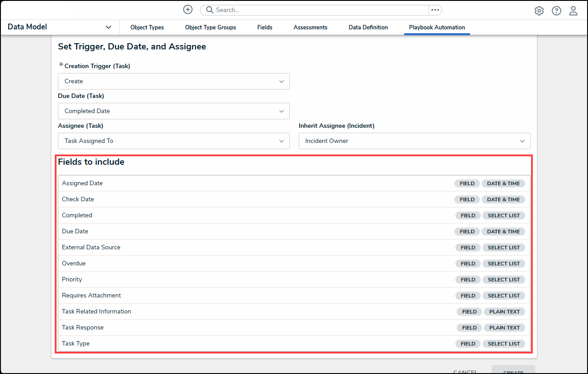Screen dimensions: 588x374
Task: Click DATE & TIME badge on Due Date row
Action: tap(503, 232)
